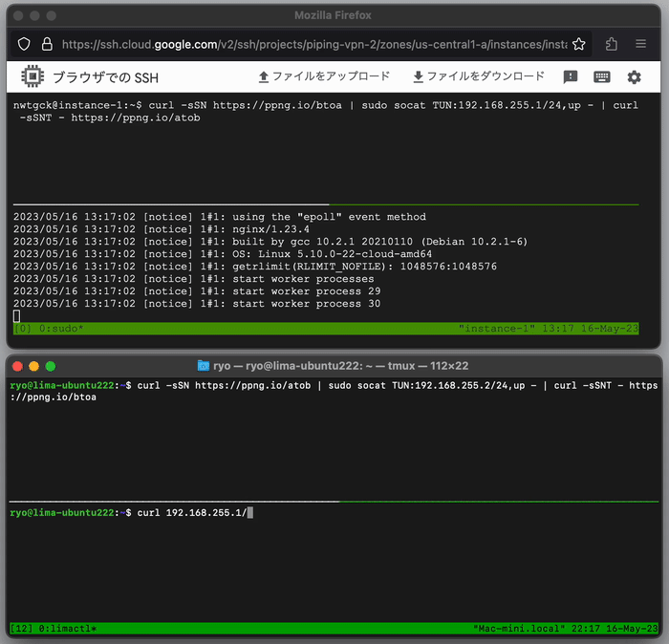Click the tmux status '[12] 0:limactl*'
The image size is (669, 644).
[x=53, y=629]
